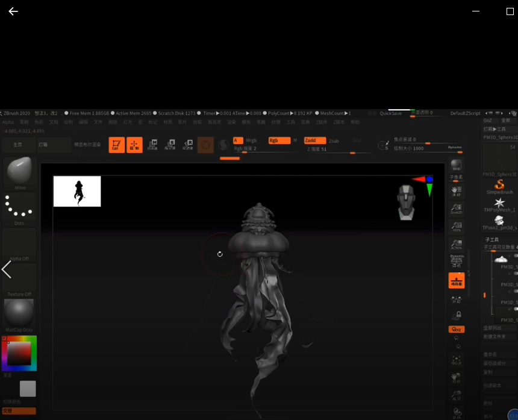The height and width of the screenshot is (420, 518).
Task: Expand the 子工具 subtool section
Action: click(x=492, y=240)
